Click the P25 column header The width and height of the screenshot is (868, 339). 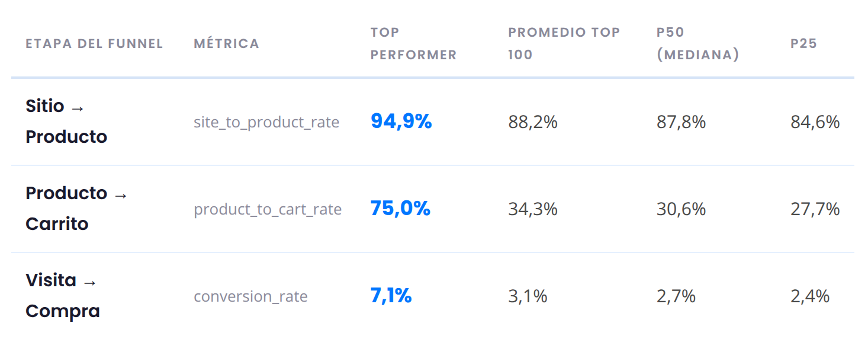(x=804, y=43)
